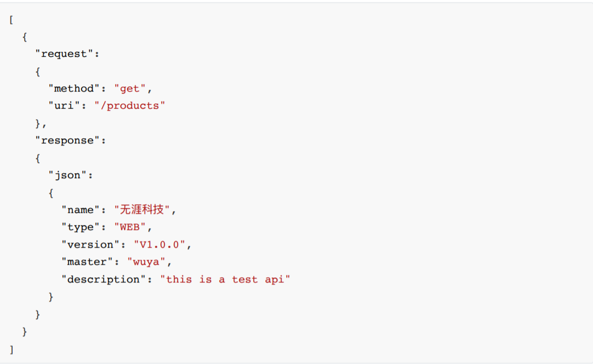Select the "无涯科技" string value
This screenshot has width=593, height=364.
pyautogui.click(x=143, y=210)
